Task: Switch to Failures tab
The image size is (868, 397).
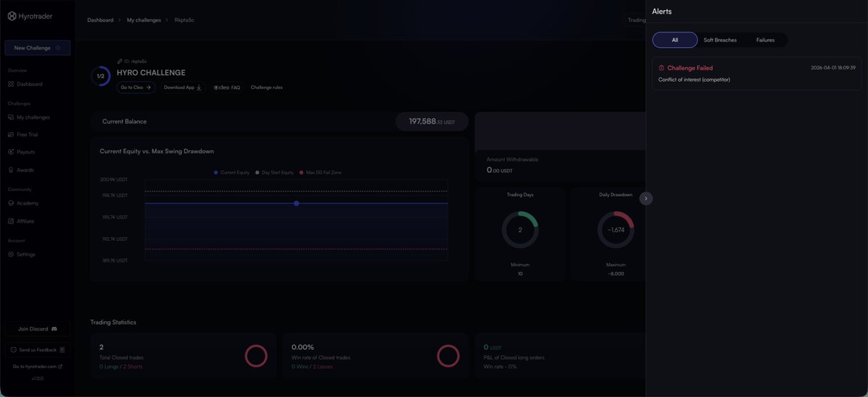Action: 765,40
